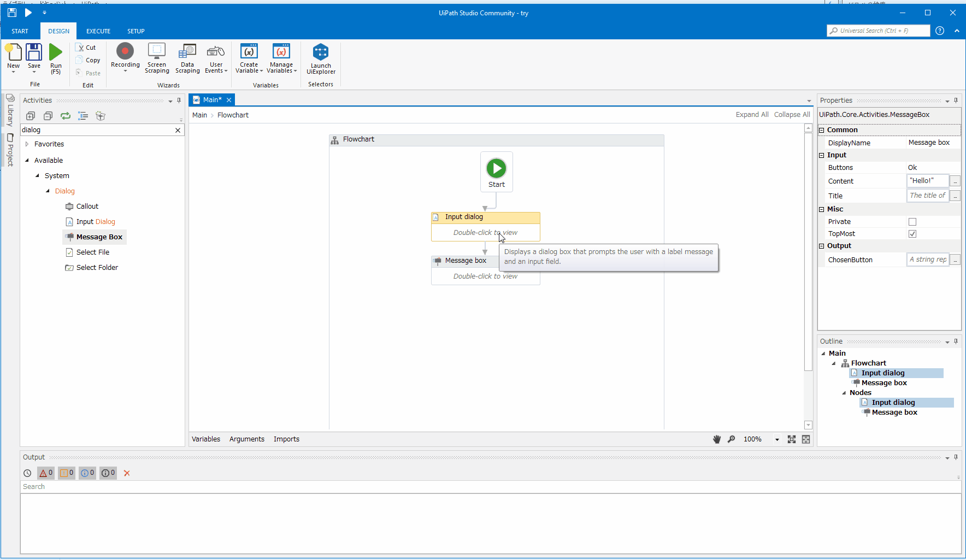
Task: Collapse the Input properties section
Action: (x=821, y=155)
